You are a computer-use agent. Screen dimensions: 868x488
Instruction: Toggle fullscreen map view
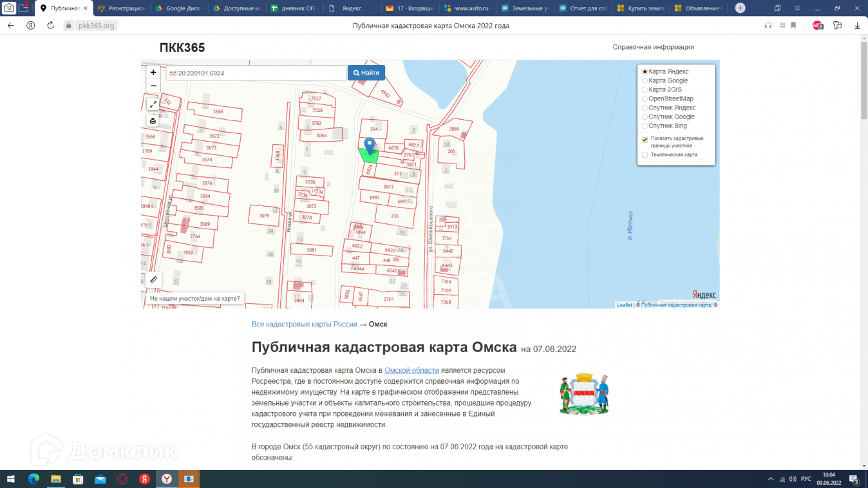(153, 104)
